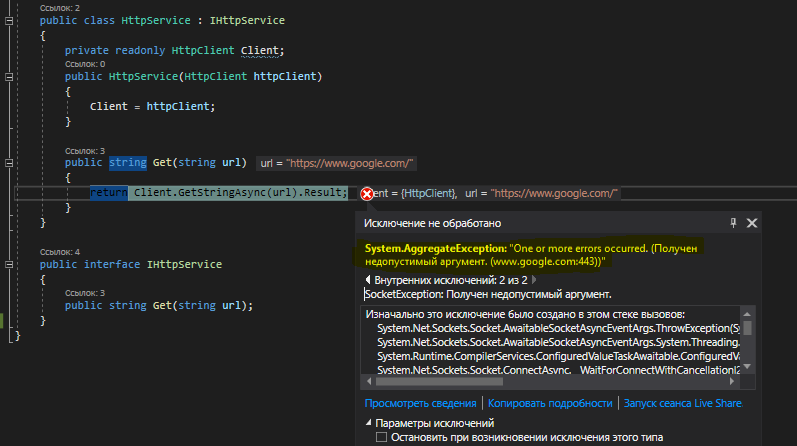Close the unhandled exception popup

752,223
